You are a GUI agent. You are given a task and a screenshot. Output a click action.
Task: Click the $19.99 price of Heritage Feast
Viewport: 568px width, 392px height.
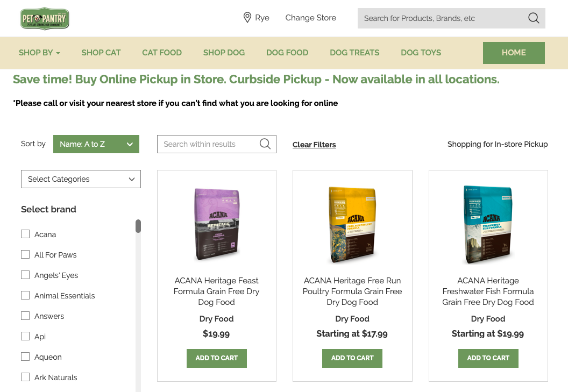point(216,334)
